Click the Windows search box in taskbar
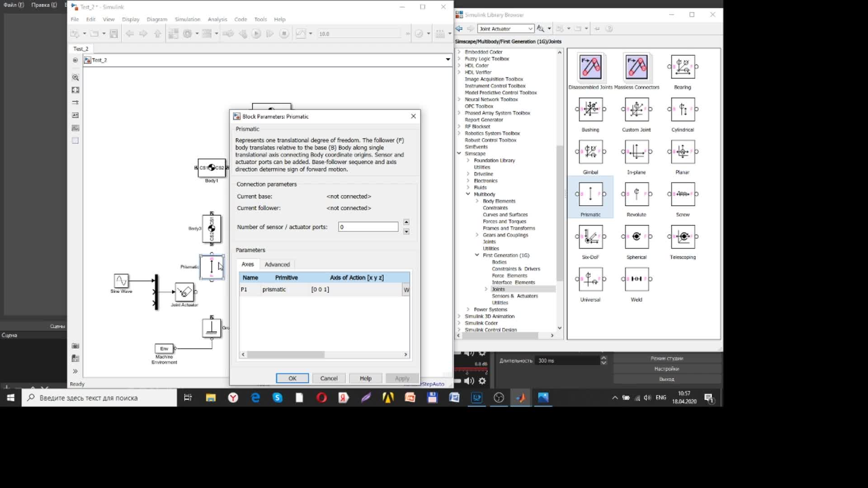 [99, 398]
